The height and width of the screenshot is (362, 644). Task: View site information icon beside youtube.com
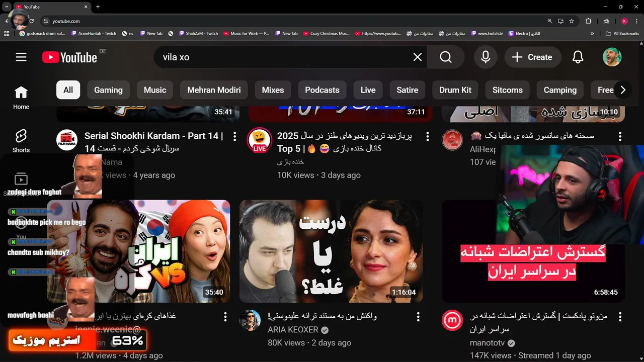(x=46, y=21)
